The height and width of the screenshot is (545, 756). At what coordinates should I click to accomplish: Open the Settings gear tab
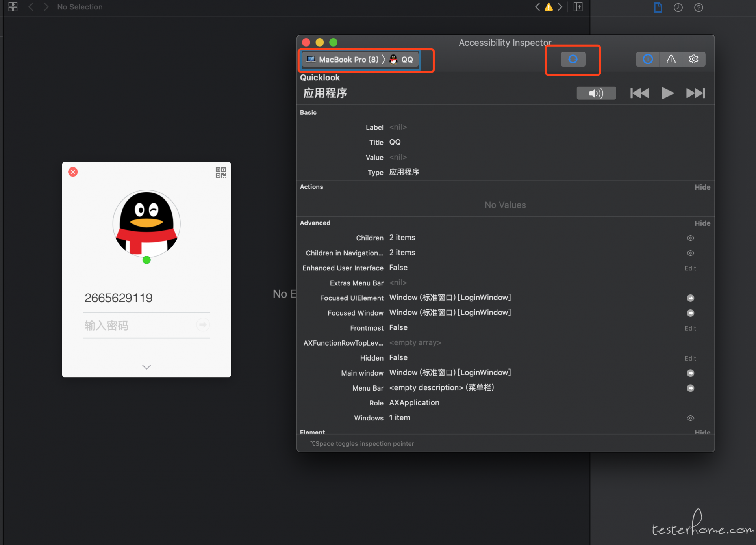(x=693, y=60)
